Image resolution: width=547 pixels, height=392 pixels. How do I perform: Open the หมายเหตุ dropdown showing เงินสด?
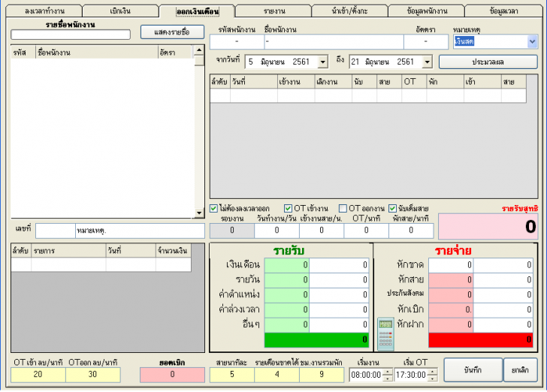pyautogui.click(x=532, y=41)
